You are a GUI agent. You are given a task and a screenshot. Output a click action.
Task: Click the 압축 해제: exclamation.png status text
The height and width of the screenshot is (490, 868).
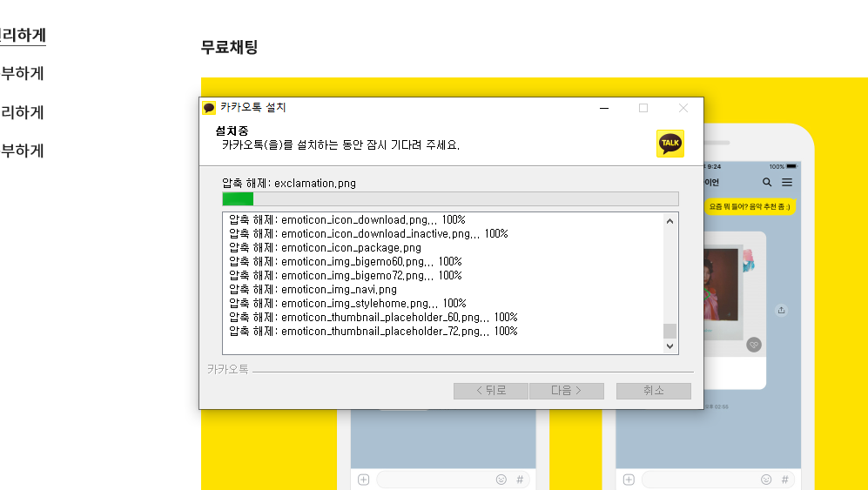(x=289, y=184)
